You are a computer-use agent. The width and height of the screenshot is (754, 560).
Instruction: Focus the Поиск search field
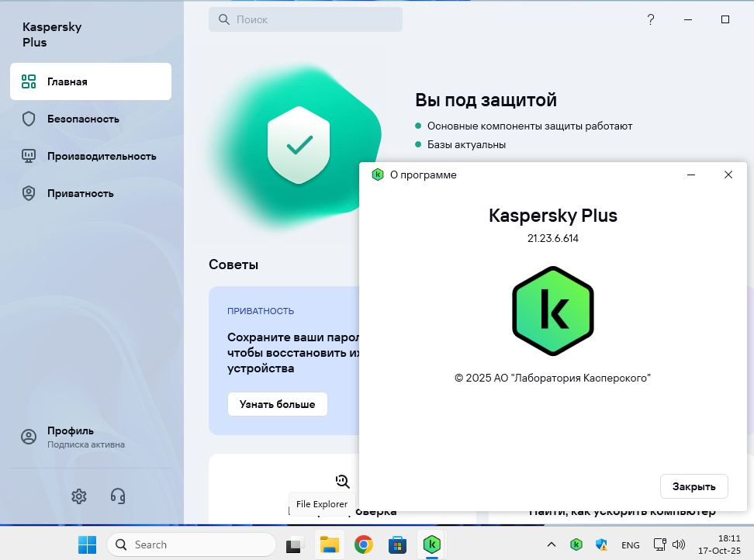(x=306, y=19)
